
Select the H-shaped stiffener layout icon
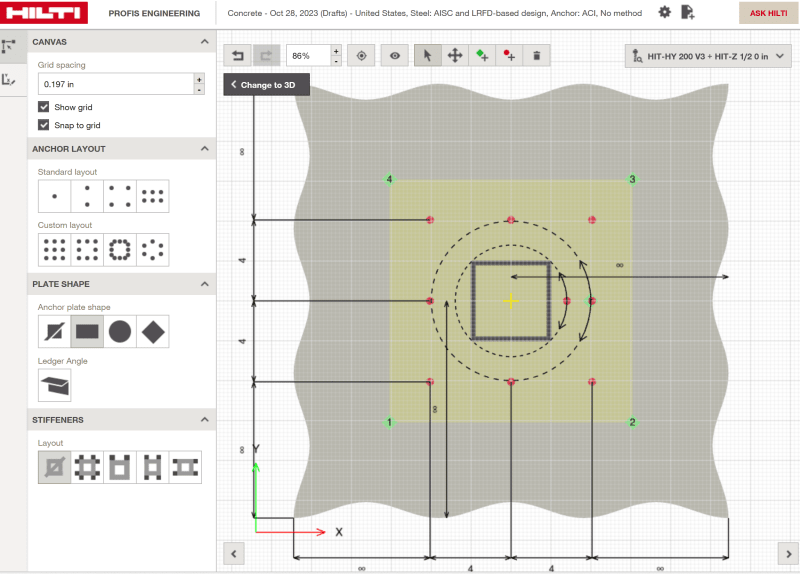tap(153, 467)
